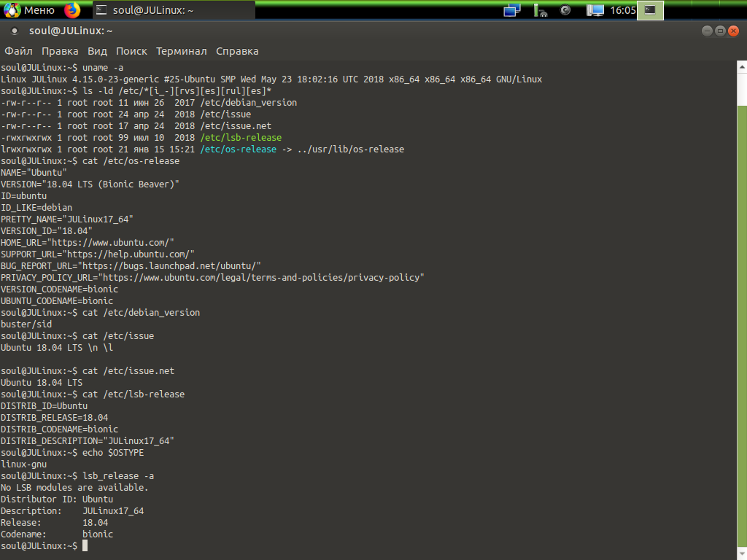Click the green '/etc/lsb-release' file name
This screenshot has width=747, height=560.
pyautogui.click(x=241, y=138)
